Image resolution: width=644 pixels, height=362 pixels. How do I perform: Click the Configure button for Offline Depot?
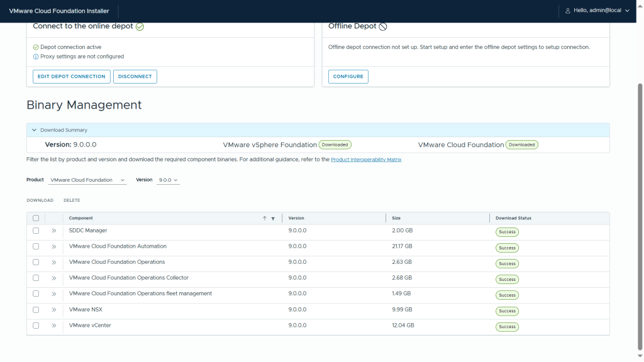pyautogui.click(x=348, y=77)
